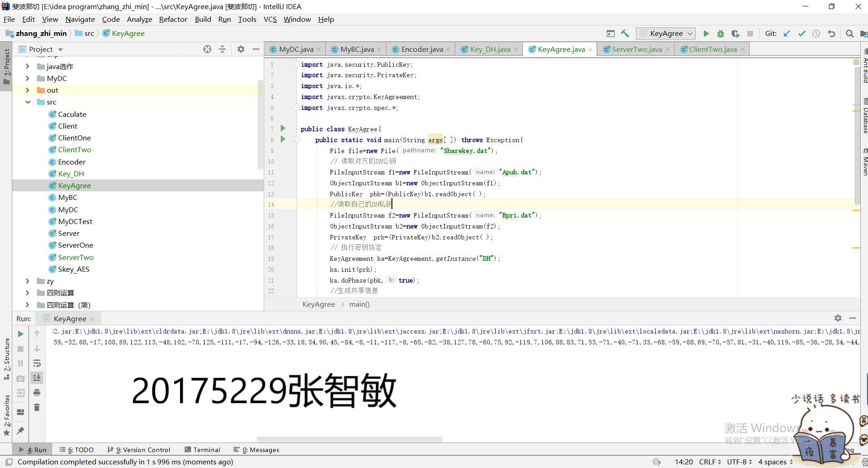
Task: Switch to the Key_DH.java tab
Action: click(x=490, y=49)
